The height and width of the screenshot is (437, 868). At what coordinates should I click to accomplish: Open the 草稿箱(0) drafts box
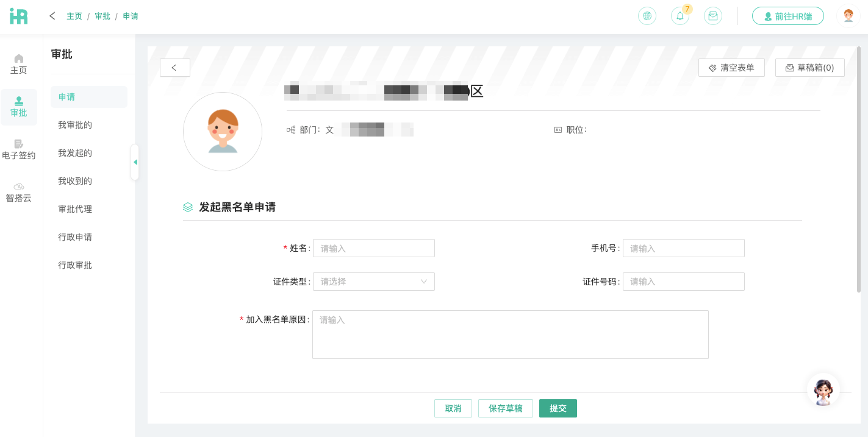pos(809,68)
